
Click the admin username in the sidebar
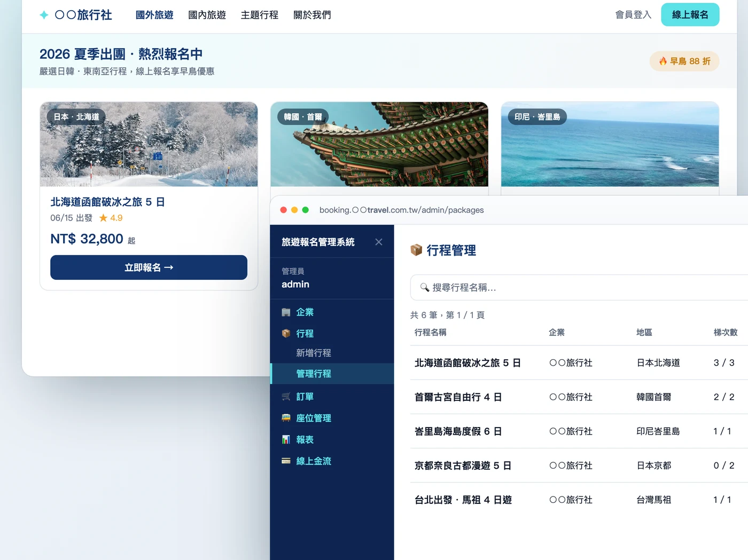pos(295,285)
